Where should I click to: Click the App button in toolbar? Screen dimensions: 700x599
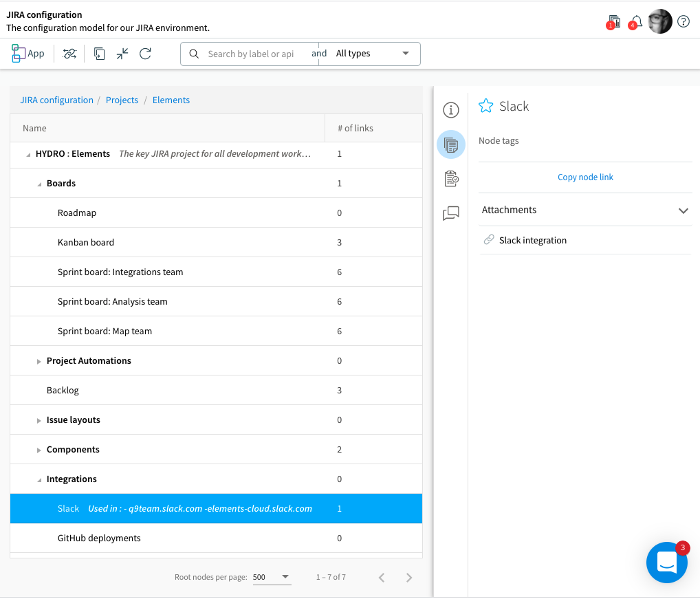[x=28, y=54]
